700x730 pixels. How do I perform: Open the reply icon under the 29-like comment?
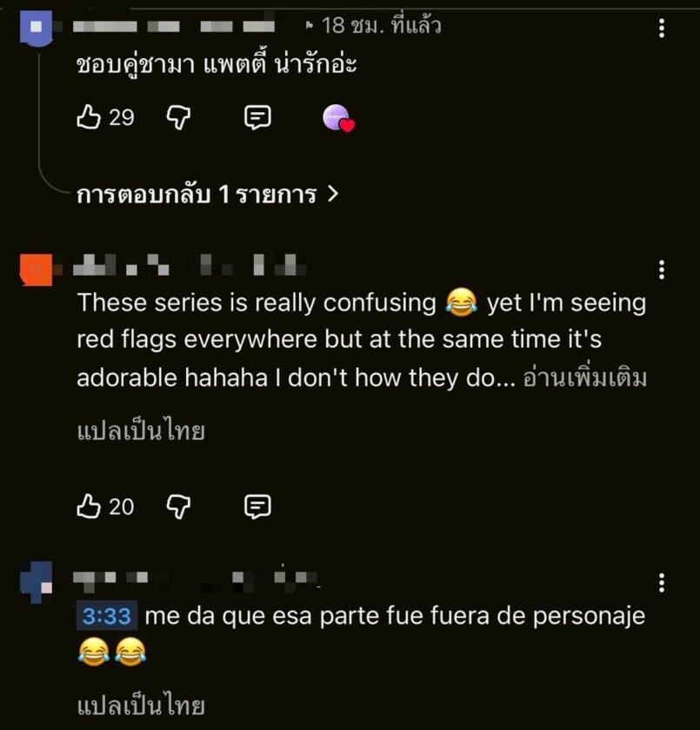pyautogui.click(x=257, y=116)
